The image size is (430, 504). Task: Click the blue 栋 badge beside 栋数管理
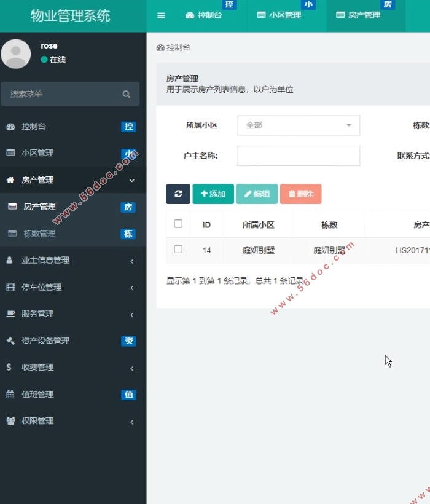[128, 234]
